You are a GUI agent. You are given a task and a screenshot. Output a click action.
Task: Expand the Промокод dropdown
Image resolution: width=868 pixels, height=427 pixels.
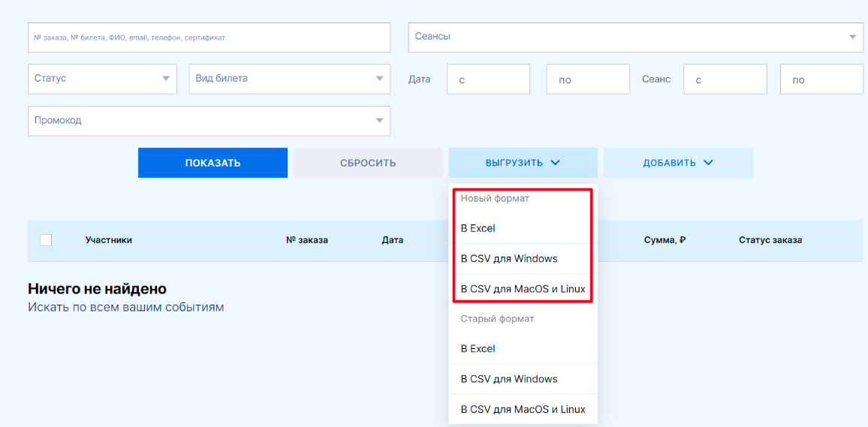(209, 121)
